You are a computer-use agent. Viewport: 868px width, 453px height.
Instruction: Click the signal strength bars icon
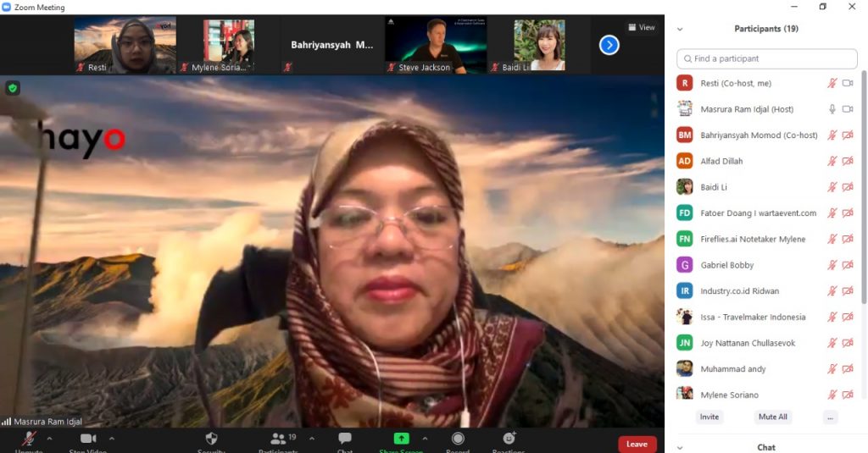tap(6, 422)
